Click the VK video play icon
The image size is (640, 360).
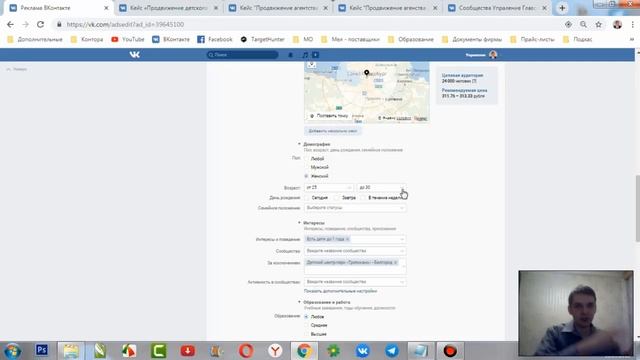coord(316,55)
